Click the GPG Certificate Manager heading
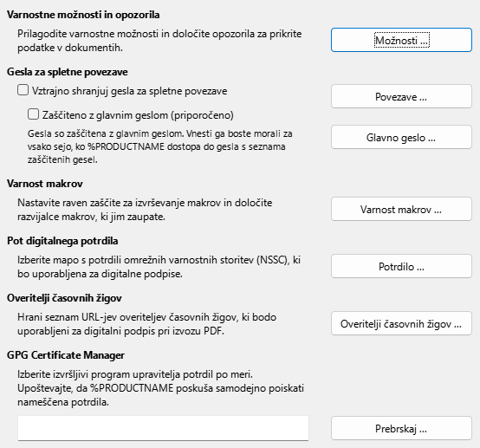The height and width of the screenshot is (448, 480). point(66,355)
